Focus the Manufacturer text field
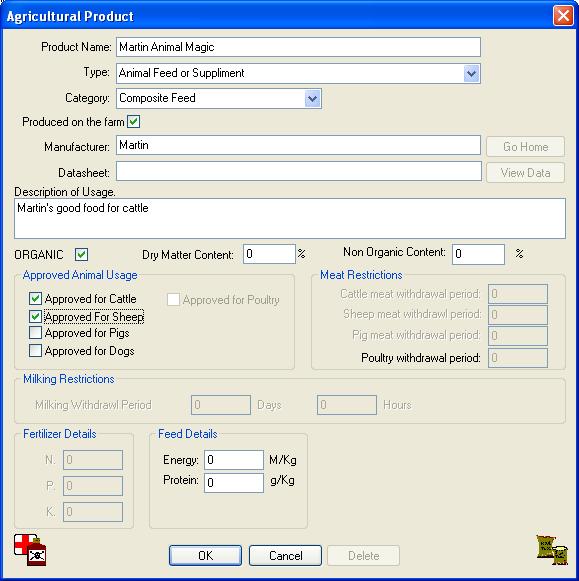This screenshot has height=581, width=579. (298, 145)
